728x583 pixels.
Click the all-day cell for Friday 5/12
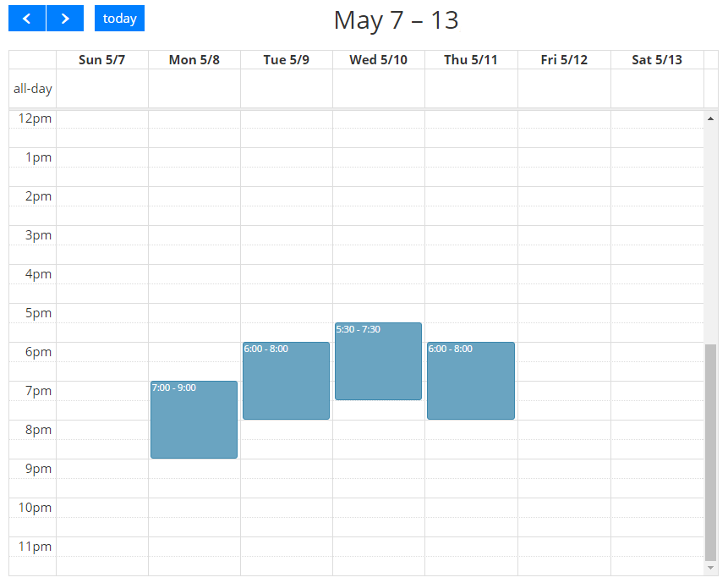[564, 88]
